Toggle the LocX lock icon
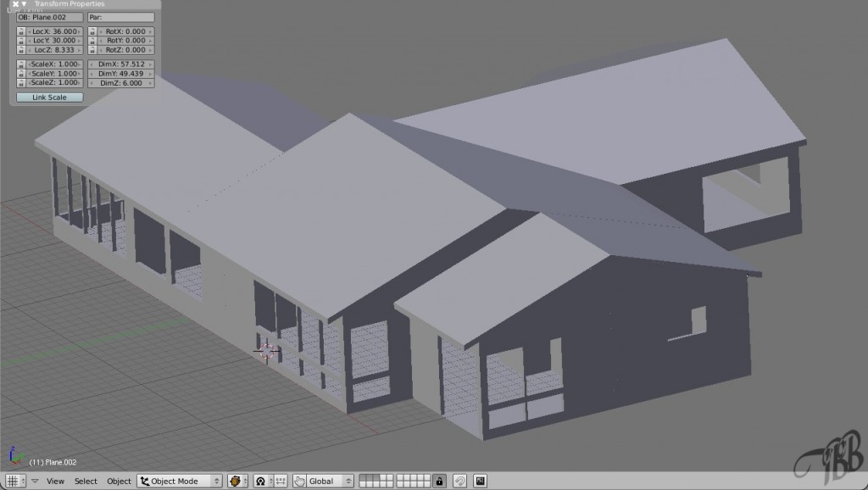The width and height of the screenshot is (868, 490). click(x=21, y=31)
